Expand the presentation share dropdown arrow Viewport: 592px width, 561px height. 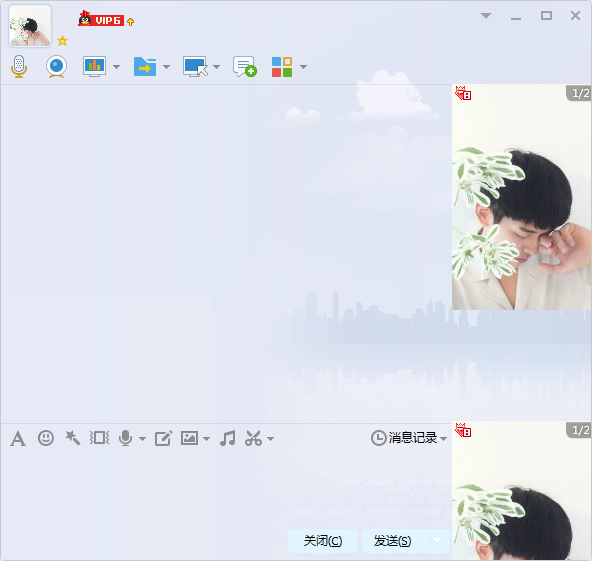[x=117, y=67]
